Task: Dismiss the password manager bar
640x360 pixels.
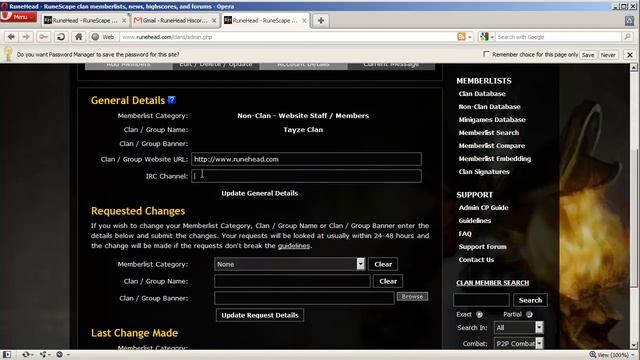Action: 630,55
